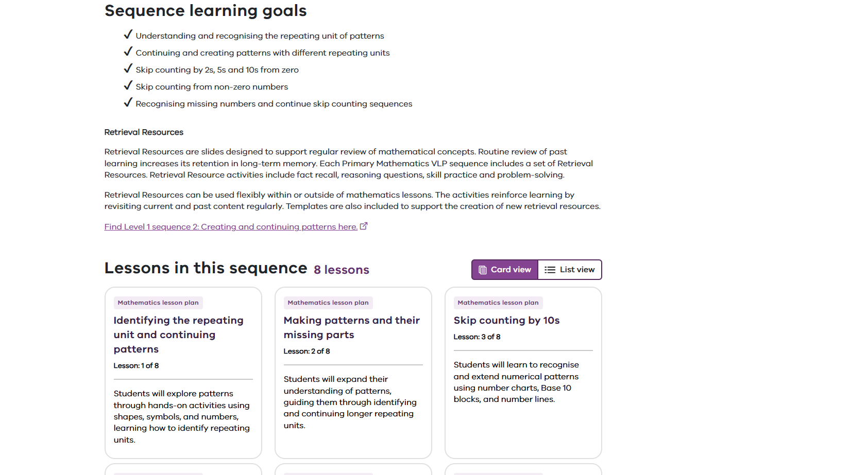
Task: Click the 8 lessons count label
Action: point(342,270)
